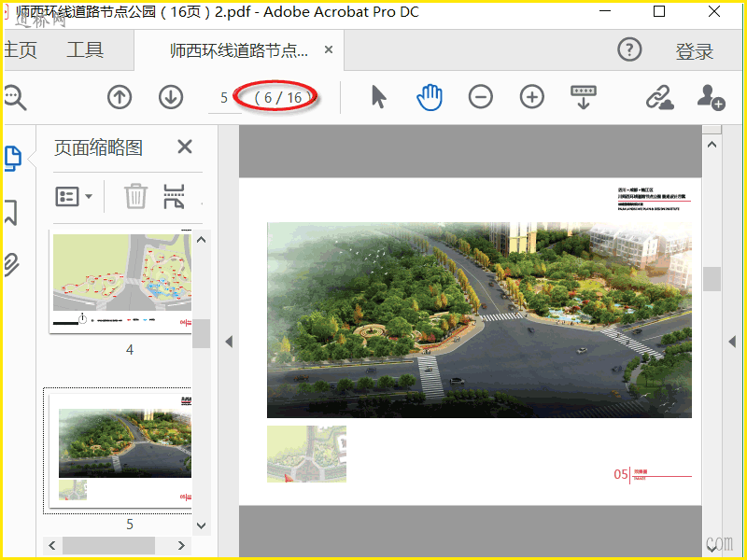Delete selected page with trash icon
The width and height of the screenshot is (747, 560).
135,196
